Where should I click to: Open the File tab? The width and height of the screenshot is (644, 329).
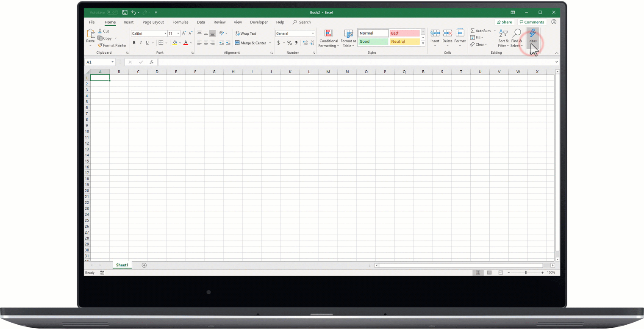[92, 22]
